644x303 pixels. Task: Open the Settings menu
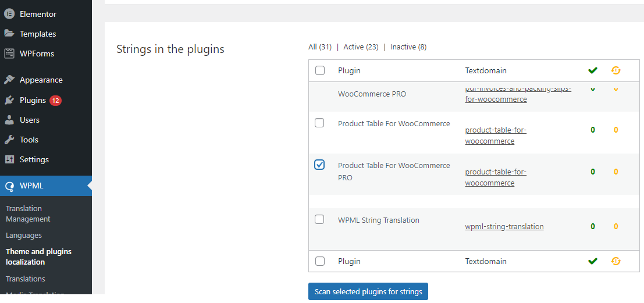(x=34, y=159)
